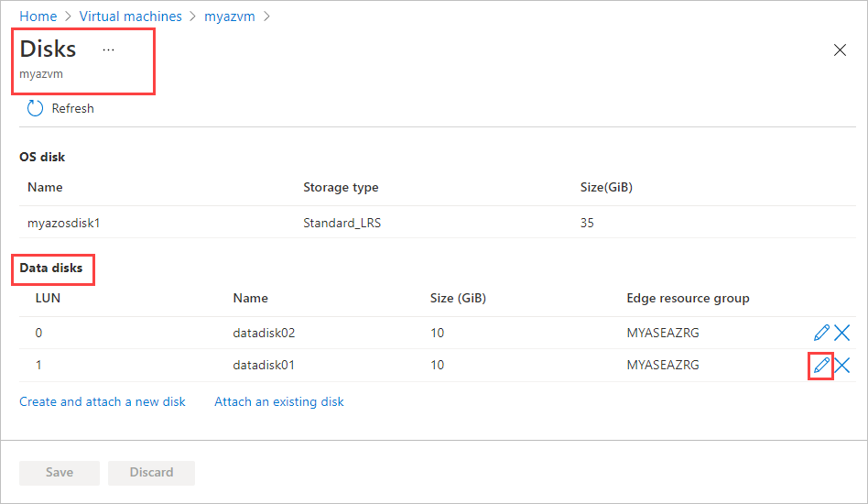This screenshot has height=504, width=868.
Task: Open the Virtual machines breadcrumb
Action: click(131, 16)
